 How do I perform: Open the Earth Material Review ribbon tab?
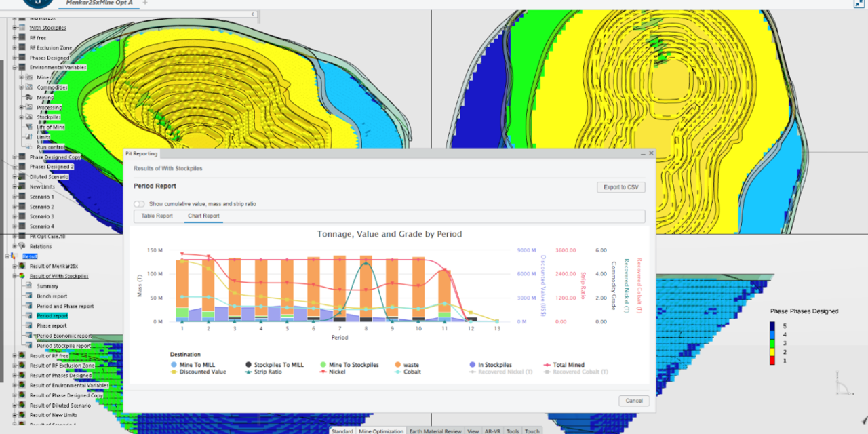(434, 431)
